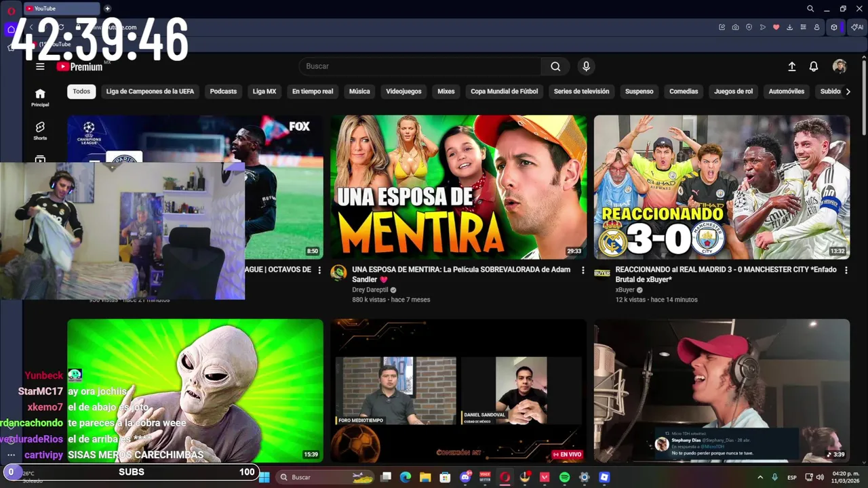Open options for Una Esposa de Mentira video
Screen dimensions: 868x488
[583, 270]
